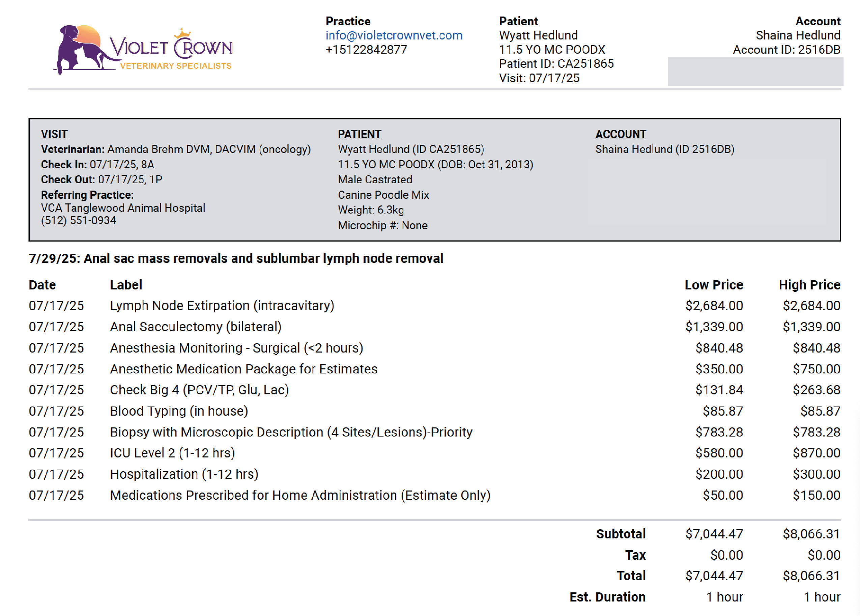Select Anal Sacculectomy (bilateral) line item
860x616 pixels.
(x=196, y=327)
